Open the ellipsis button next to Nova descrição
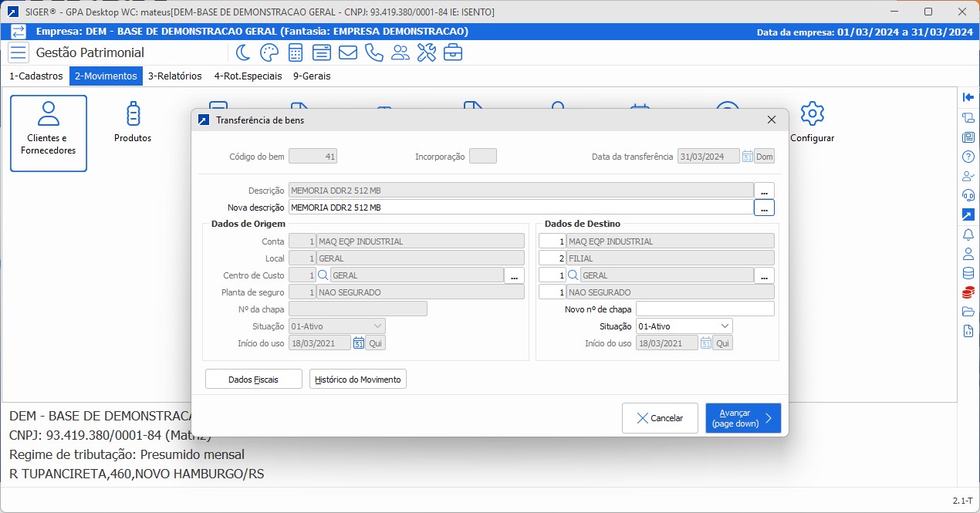Viewport: 980px width, 513px height. coord(764,208)
